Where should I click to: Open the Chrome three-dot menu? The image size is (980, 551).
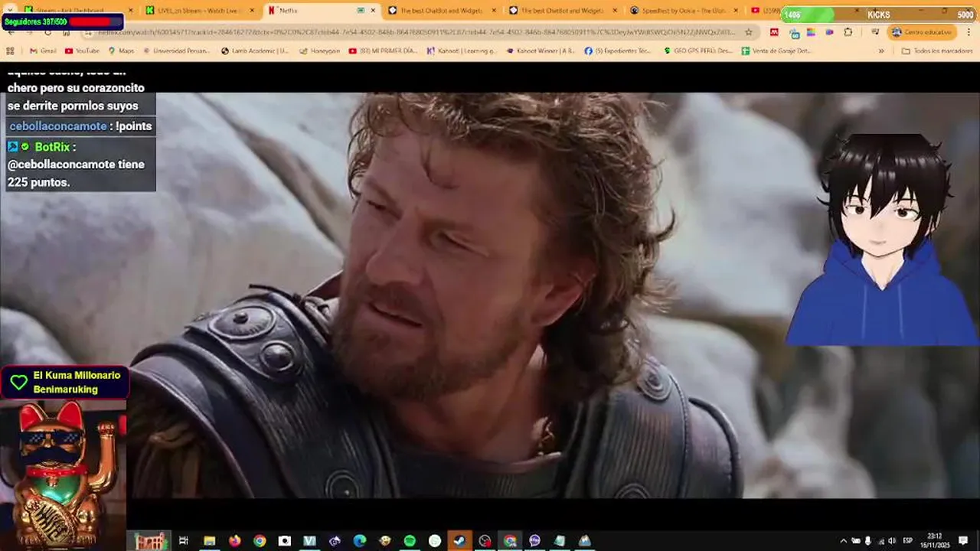(967, 32)
